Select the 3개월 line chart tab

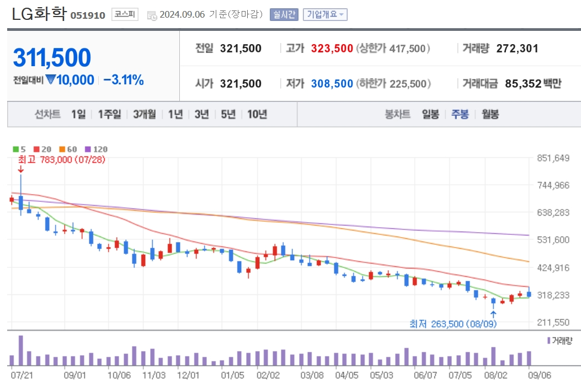[x=145, y=114]
